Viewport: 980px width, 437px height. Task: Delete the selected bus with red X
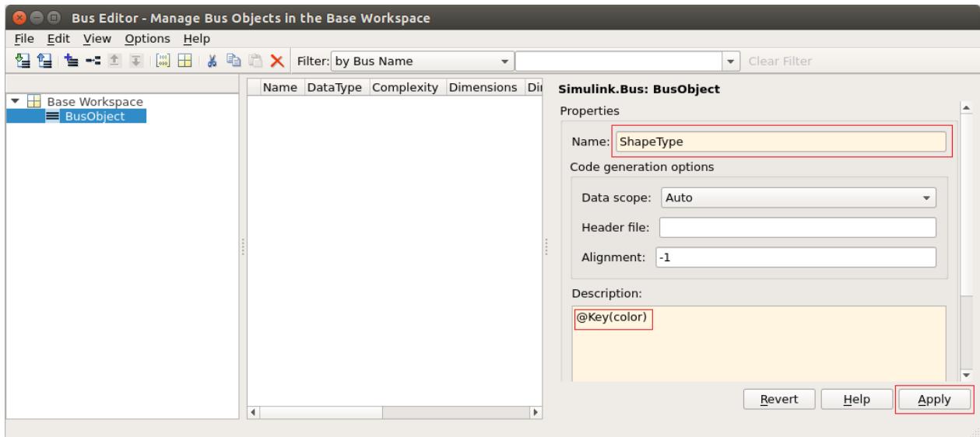pos(277,61)
